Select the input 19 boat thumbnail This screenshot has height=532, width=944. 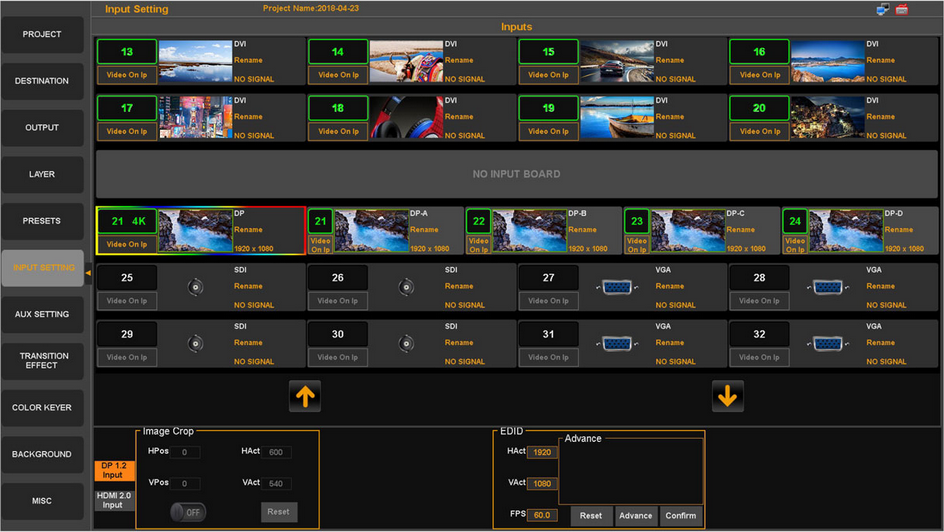click(x=616, y=117)
